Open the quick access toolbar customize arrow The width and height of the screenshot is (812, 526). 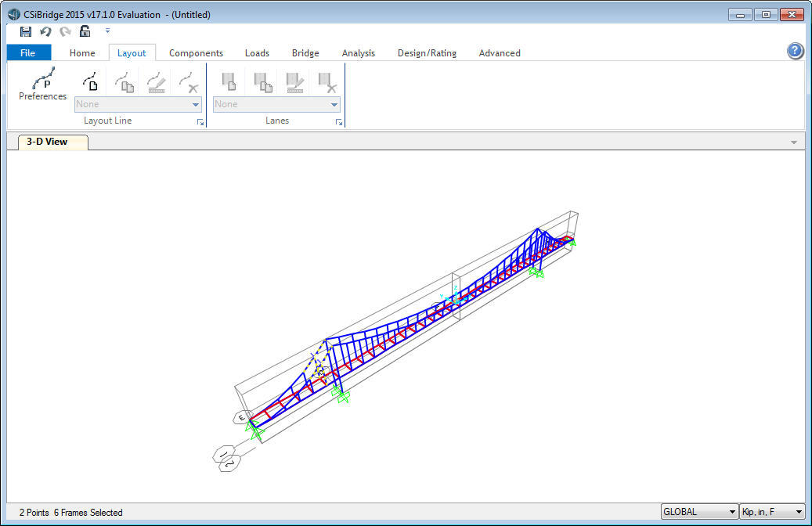107,31
